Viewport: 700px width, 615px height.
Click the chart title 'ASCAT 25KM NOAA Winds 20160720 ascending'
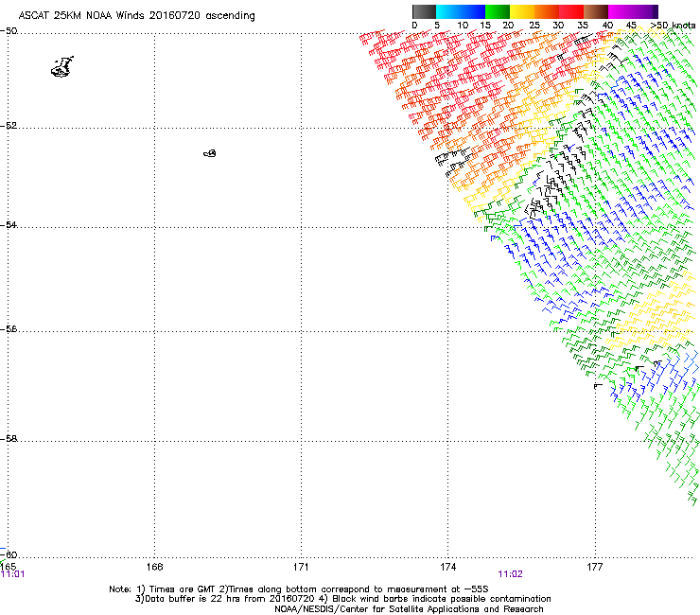coord(136,16)
